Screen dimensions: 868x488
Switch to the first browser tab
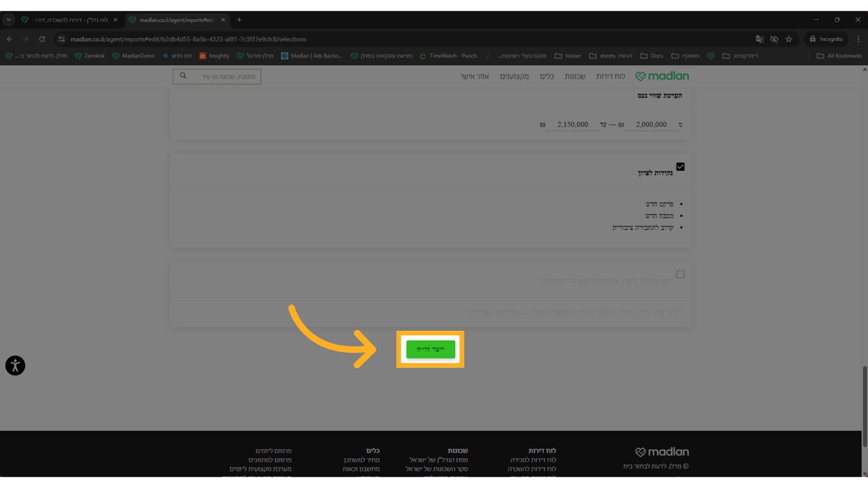pyautogui.click(x=69, y=20)
